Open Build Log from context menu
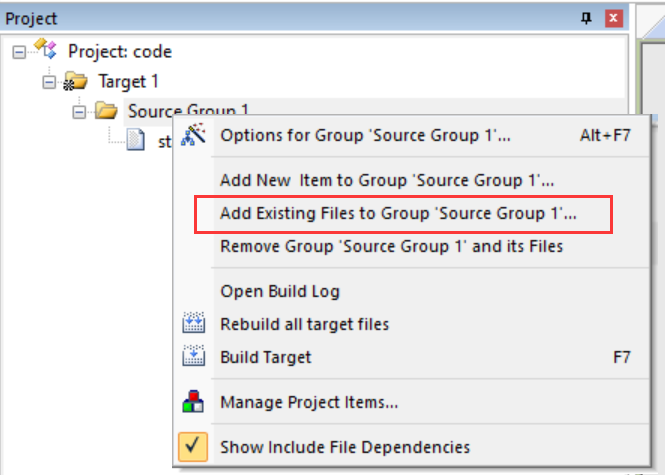The width and height of the screenshot is (665, 475). [280, 291]
